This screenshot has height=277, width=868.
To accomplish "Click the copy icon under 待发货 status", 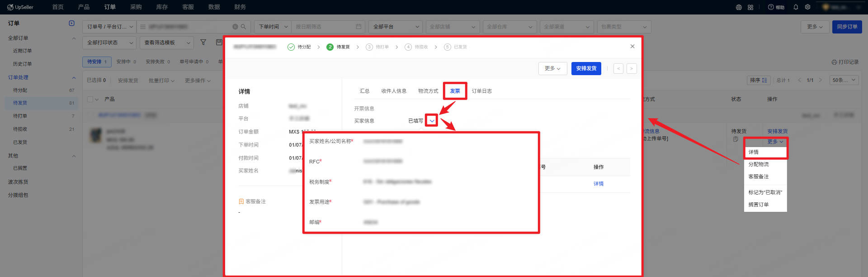I will click(x=736, y=139).
